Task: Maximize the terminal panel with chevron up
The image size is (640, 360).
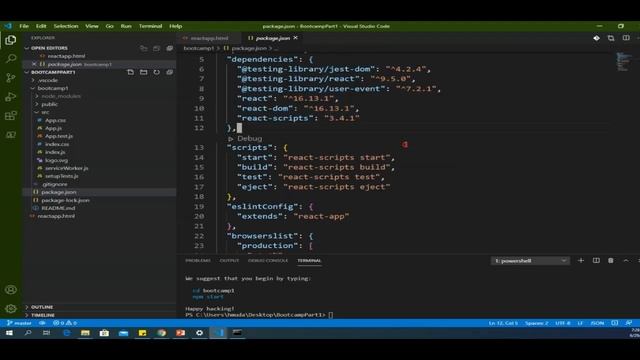Action: (626, 260)
